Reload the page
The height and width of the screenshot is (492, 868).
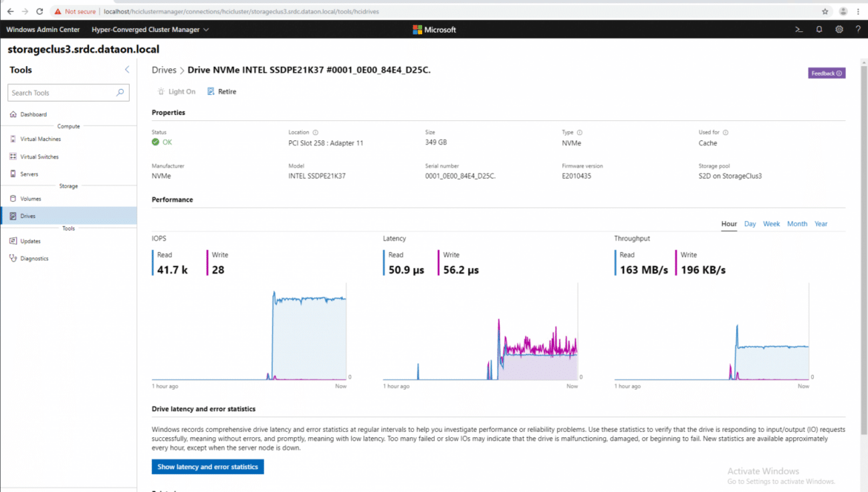pos(39,11)
